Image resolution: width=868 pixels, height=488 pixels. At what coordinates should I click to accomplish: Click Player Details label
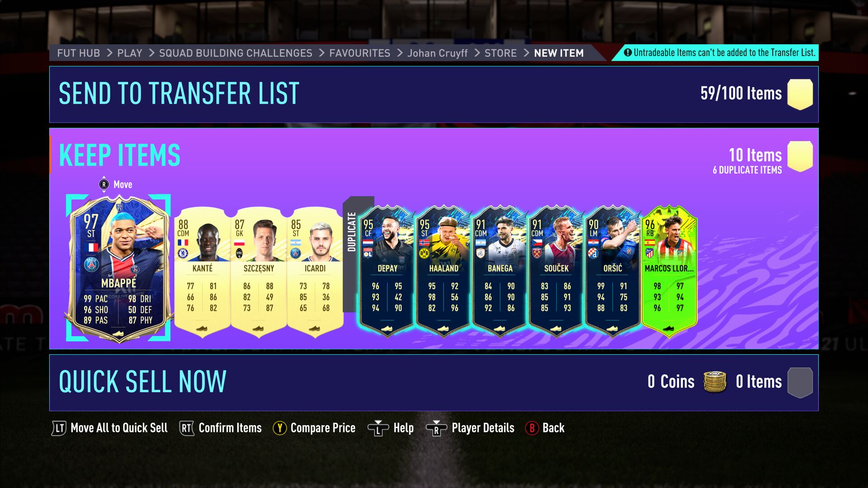coord(483,428)
